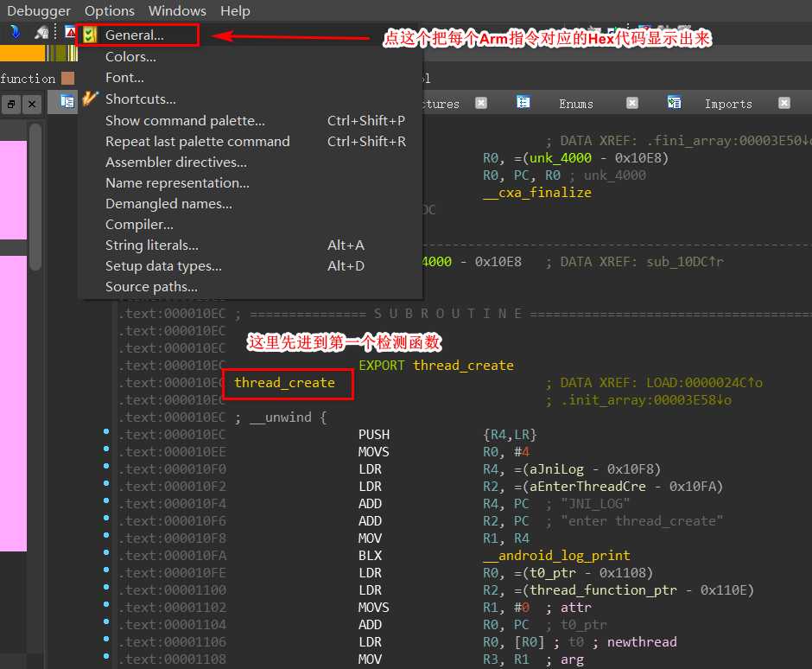812x669 pixels.
Task: Click the left panel vertical scrollbar
Action: click(35, 197)
